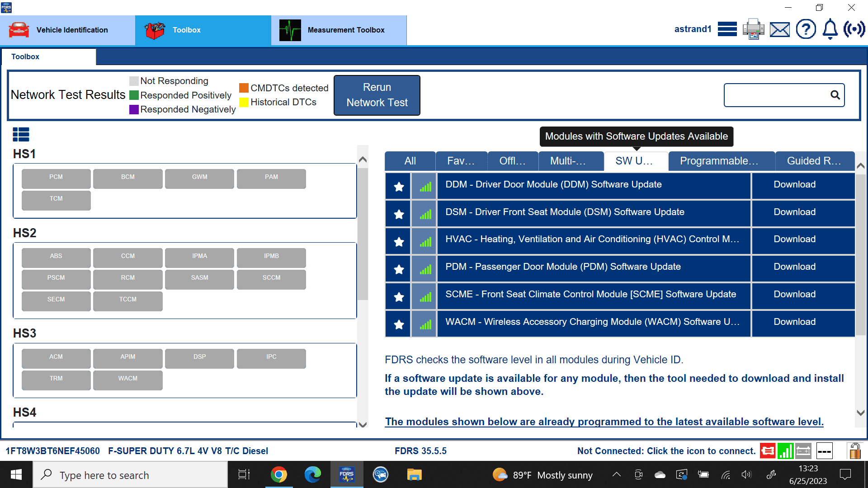Toggle favorite star for WACM software update
The height and width of the screenshot is (488, 868).
(x=398, y=324)
